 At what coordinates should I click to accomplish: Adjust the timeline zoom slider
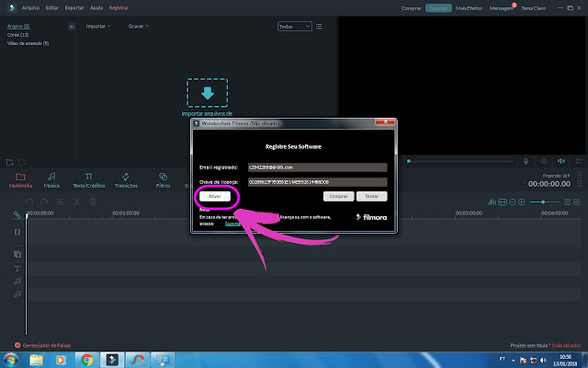545,202
